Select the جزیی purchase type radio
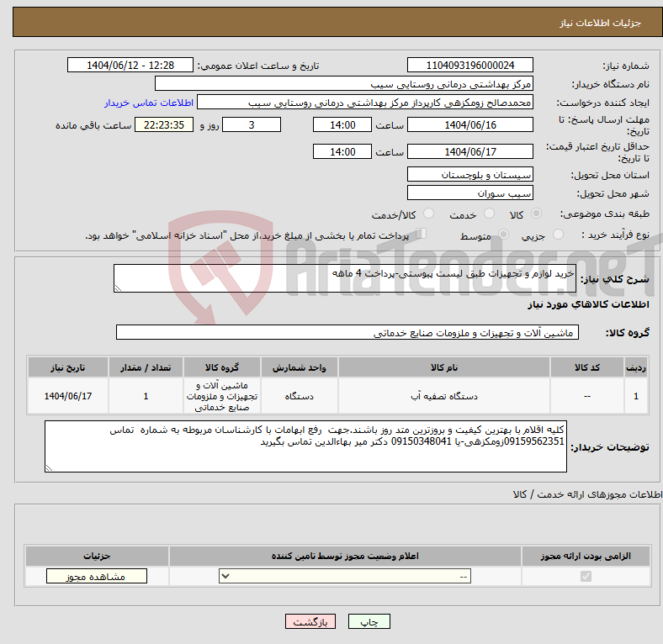The height and width of the screenshot is (644, 663). 558,234
